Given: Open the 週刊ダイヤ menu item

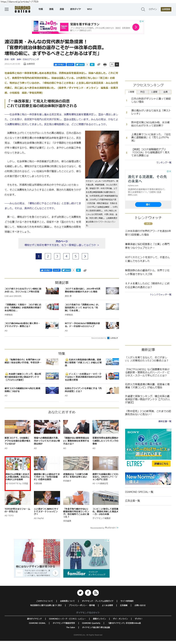Looking at the screenshot, I should (75, 9).
